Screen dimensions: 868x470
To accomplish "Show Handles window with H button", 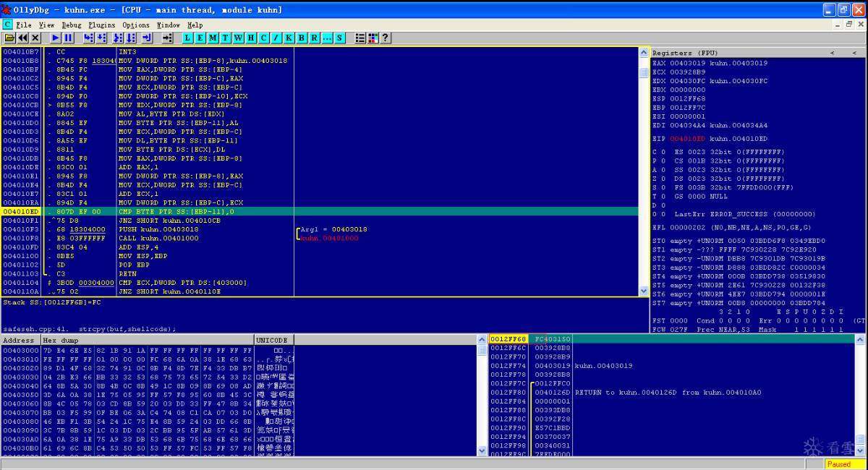I will coord(251,38).
